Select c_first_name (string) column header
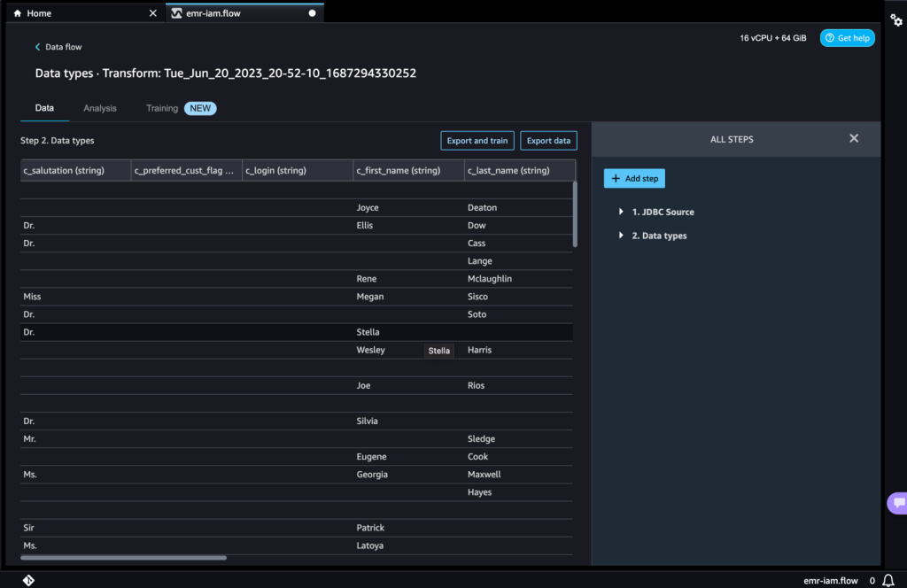 coord(409,171)
